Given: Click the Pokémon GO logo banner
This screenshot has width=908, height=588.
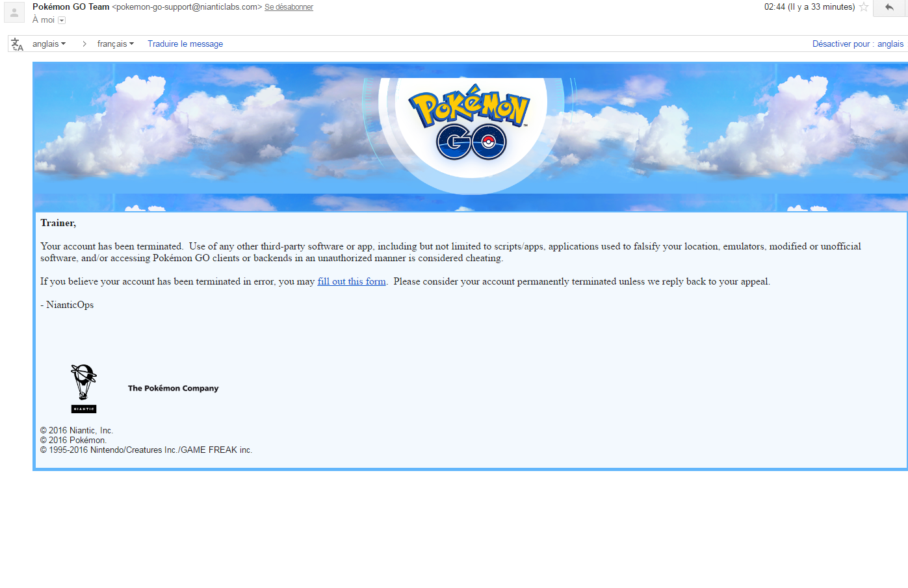Looking at the screenshot, I should [x=471, y=123].
